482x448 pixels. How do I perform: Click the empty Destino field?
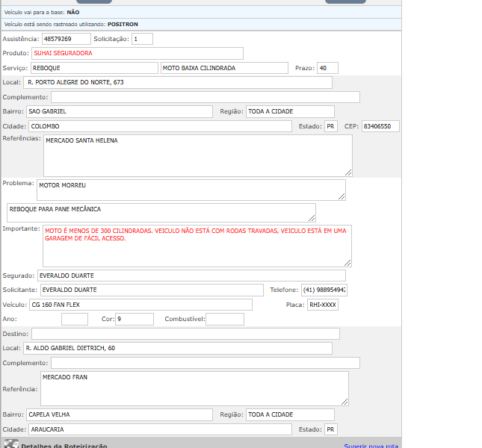tap(185, 334)
